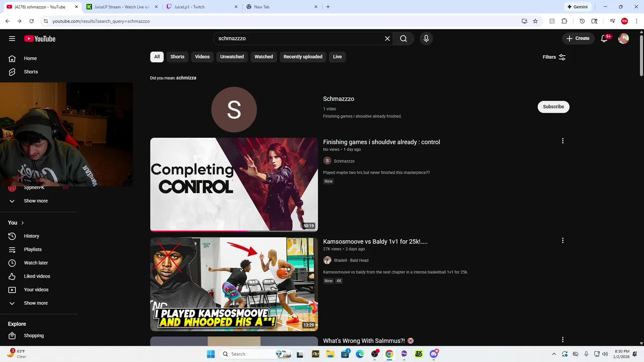644x362 pixels.
Task: Open 'Kamsosmoove vs Baldy 1v1 for 25k' title
Action: pos(375,242)
